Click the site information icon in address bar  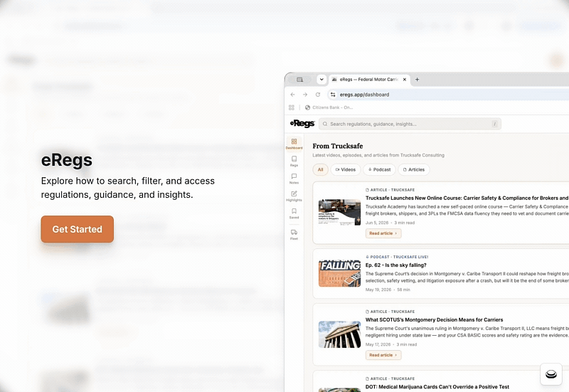click(333, 95)
